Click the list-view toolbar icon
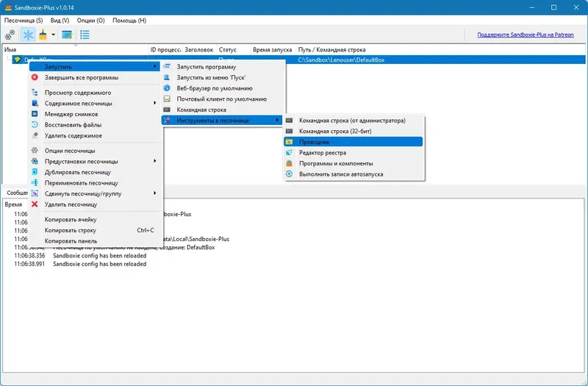Image resolution: width=588 pixels, height=386 pixels. [85, 35]
